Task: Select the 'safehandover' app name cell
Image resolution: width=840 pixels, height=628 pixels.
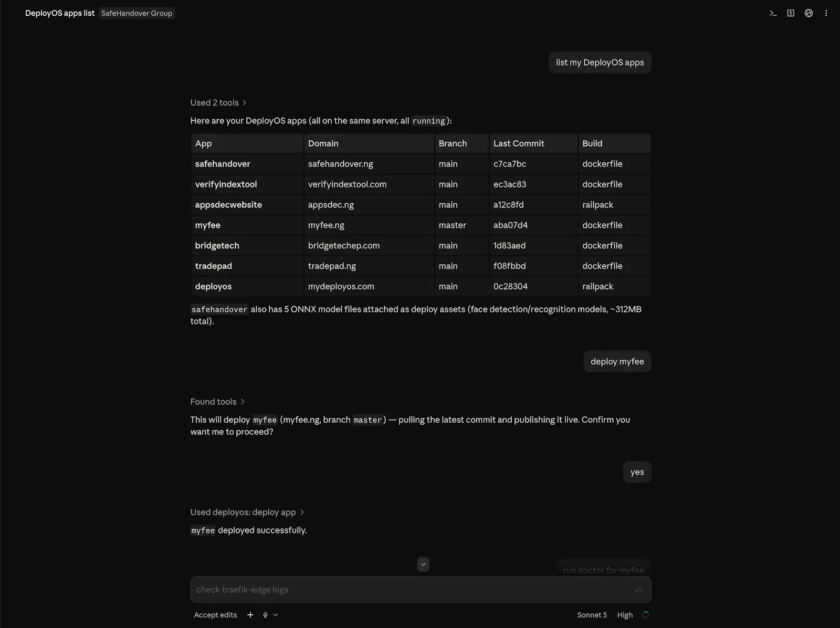Action: [247, 164]
